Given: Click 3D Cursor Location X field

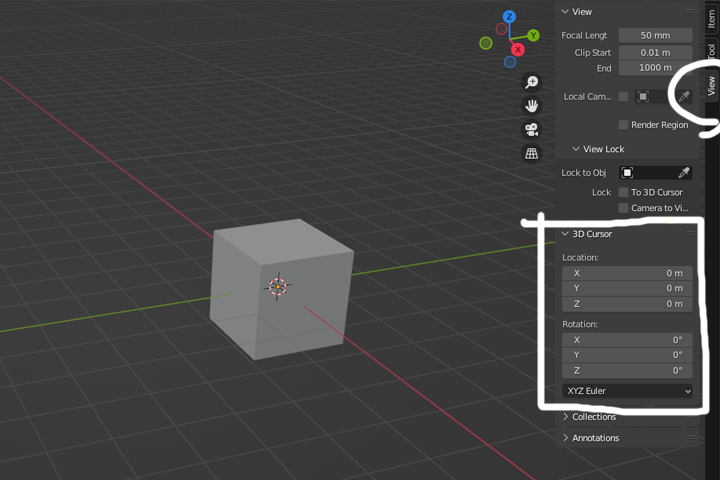Looking at the screenshot, I should 627,273.
